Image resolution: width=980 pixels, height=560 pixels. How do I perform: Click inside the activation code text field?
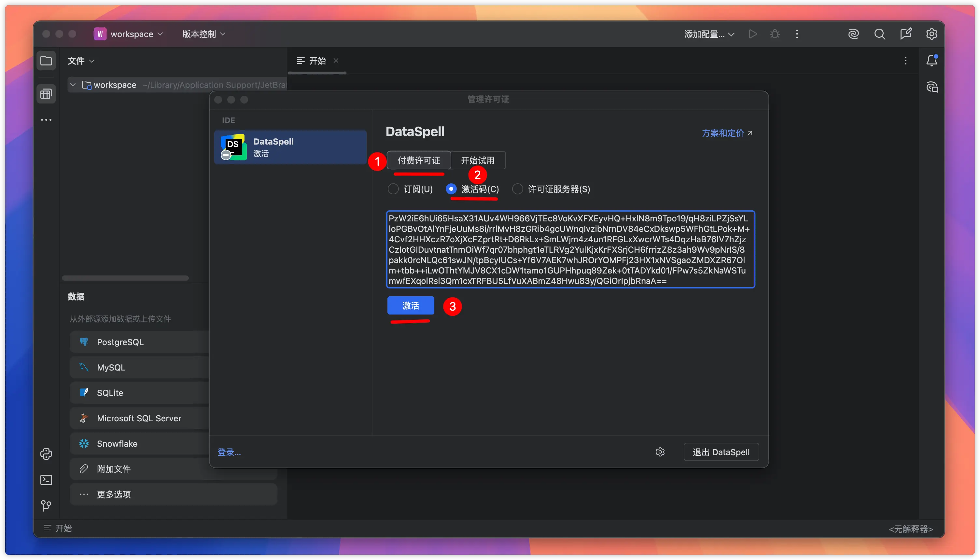point(570,249)
